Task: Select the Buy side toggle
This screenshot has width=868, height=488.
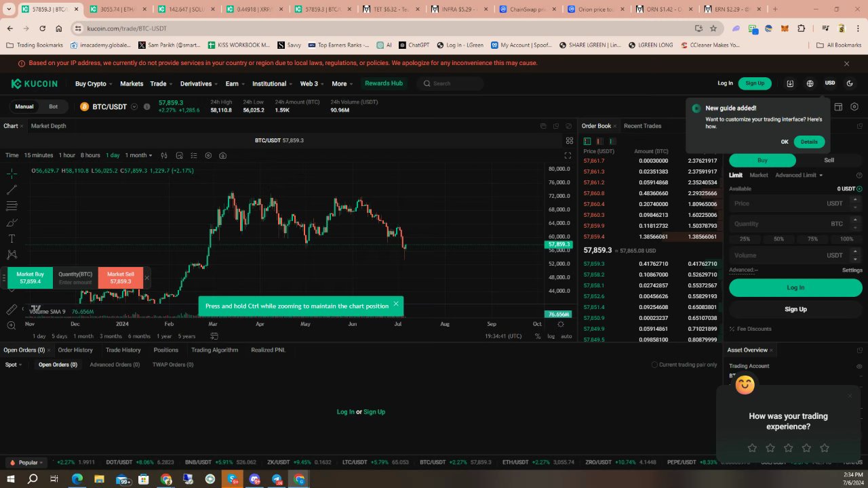Action: click(762, 161)
